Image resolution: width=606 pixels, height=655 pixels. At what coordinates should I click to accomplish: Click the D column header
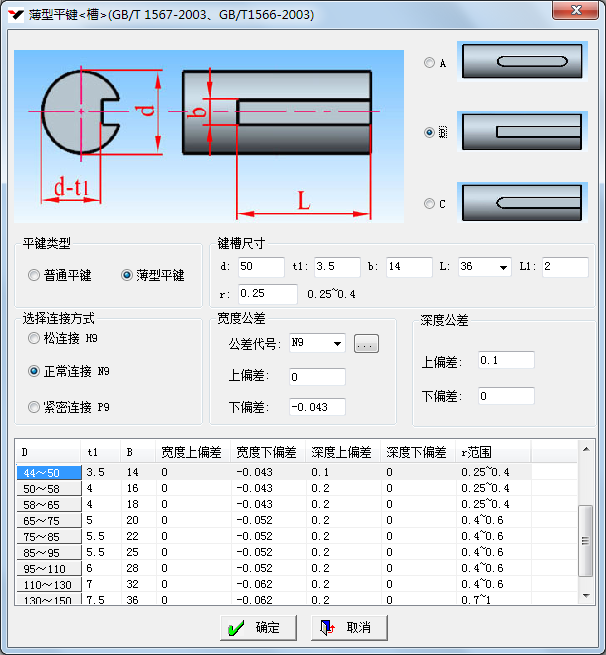click(48, 452)
